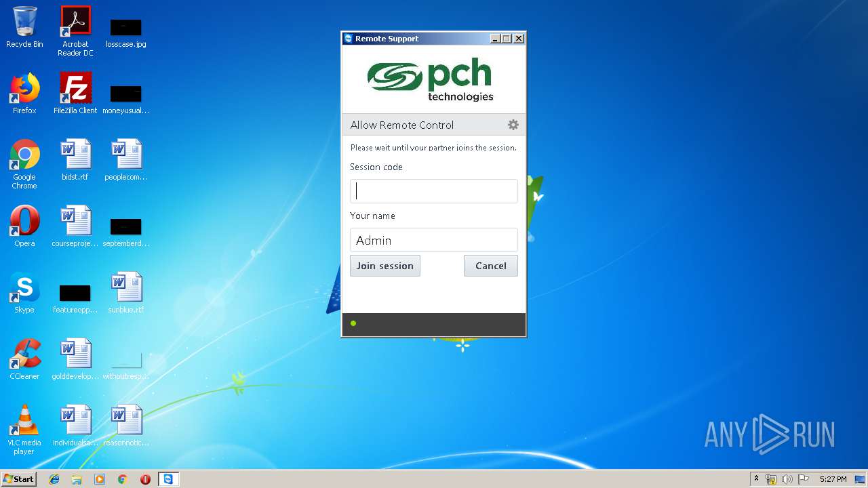Open the Recycle Bin desktop icon
This screenshot has height=488, width=868.
click(x=24, y=27)
